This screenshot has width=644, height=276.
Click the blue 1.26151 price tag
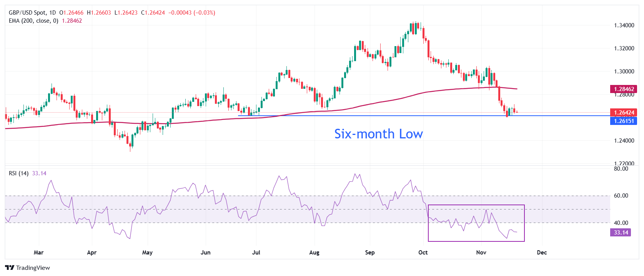[x=624, y=121]
